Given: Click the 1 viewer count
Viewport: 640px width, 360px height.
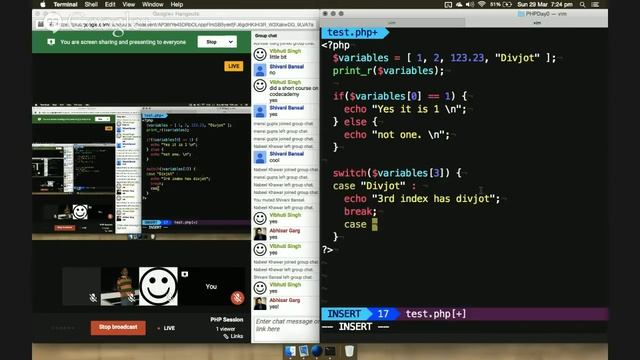Looking at the screenshot, I should pos(225,329).
